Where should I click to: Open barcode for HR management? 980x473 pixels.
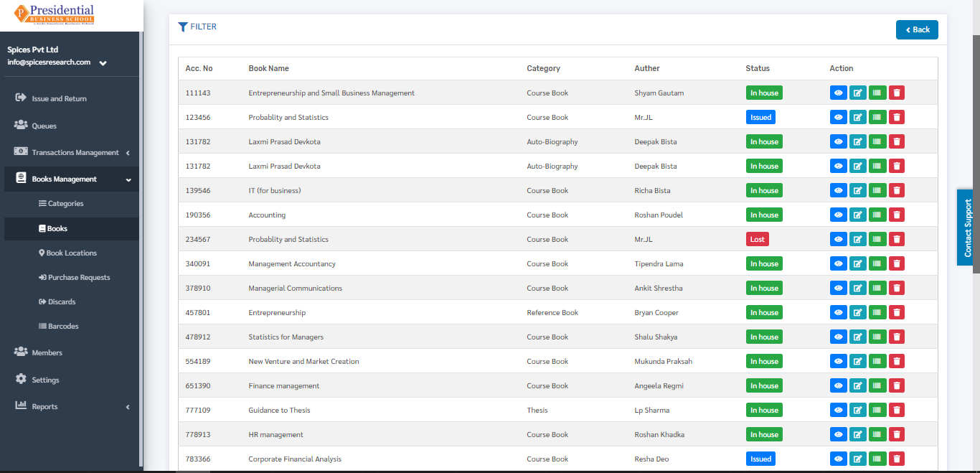click(877, 434)
